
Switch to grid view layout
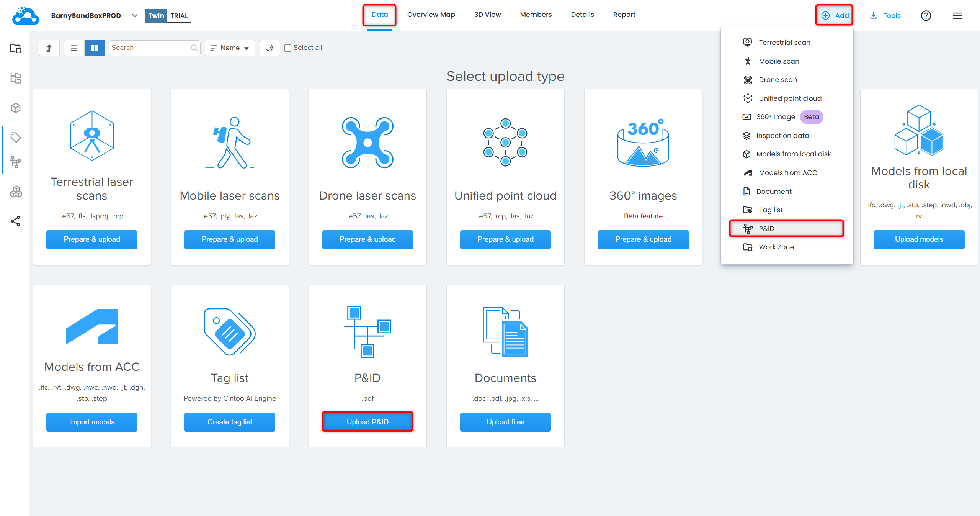tap(95, 48)
